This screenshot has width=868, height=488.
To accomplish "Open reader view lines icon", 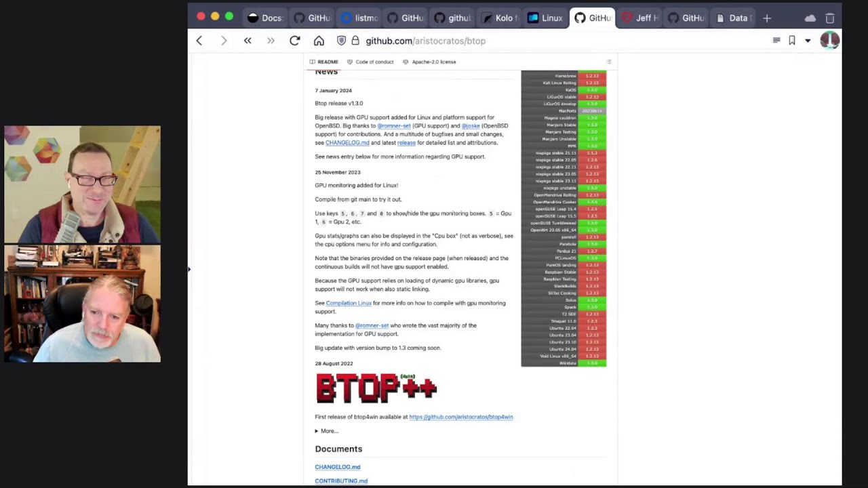I will [776, 41].
